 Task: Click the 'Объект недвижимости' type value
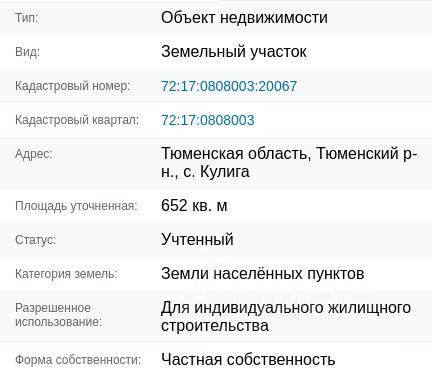244,17
